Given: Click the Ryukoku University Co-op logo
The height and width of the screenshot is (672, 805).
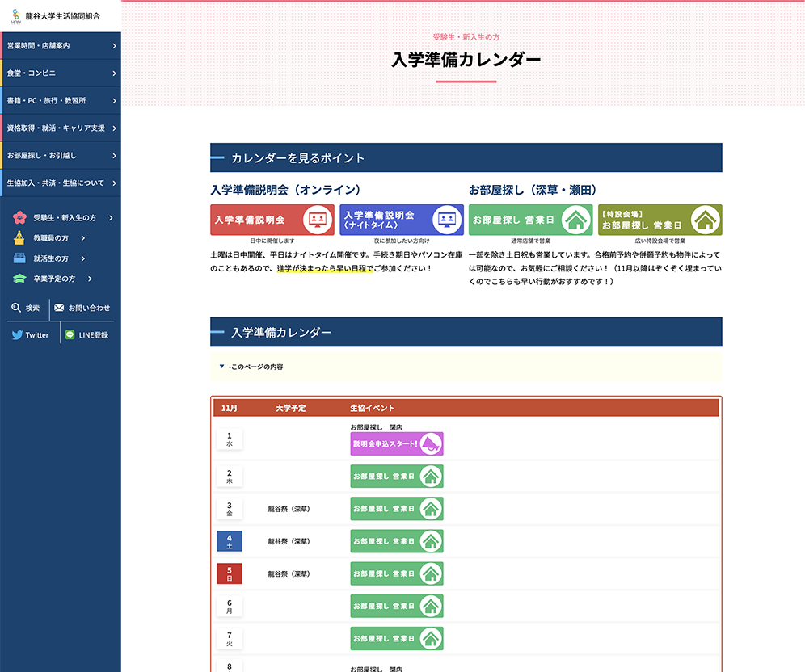Looking at the screenshot, I should coord(56,16).
